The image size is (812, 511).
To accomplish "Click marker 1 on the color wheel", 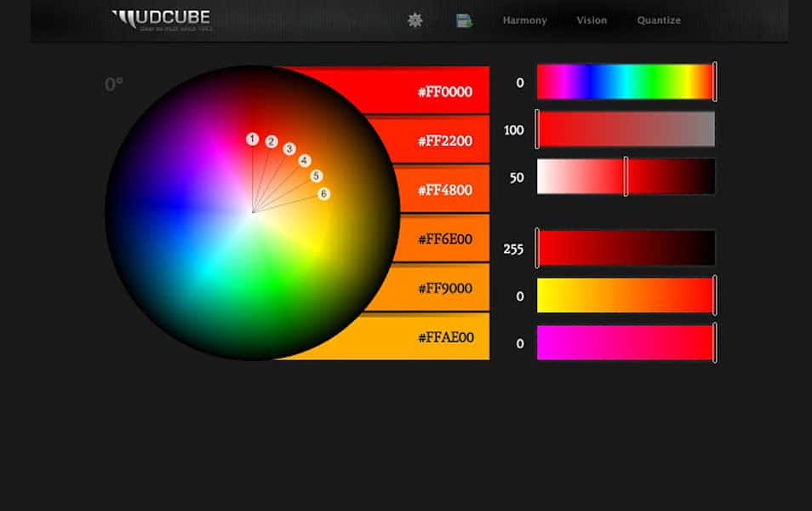I will pos(251,138).
